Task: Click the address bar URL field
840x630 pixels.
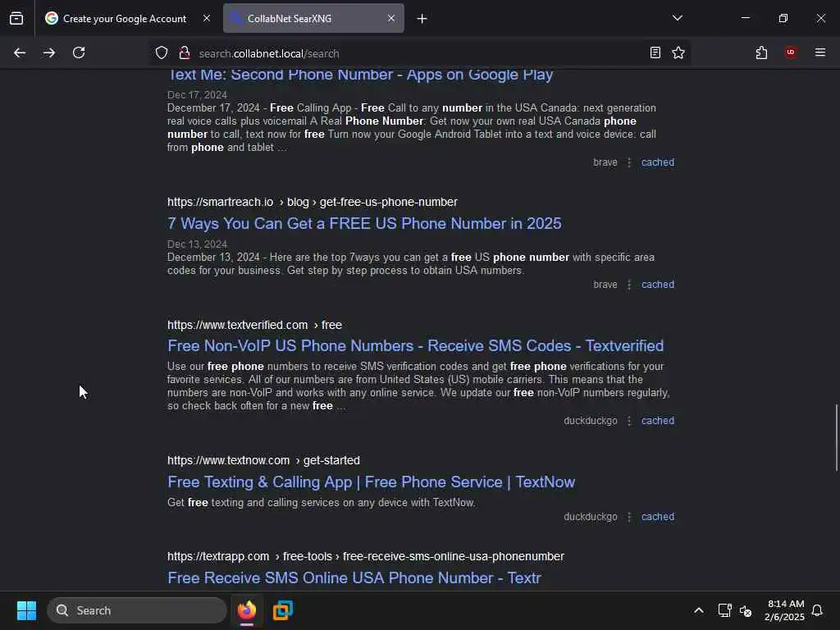Action: 421,53
